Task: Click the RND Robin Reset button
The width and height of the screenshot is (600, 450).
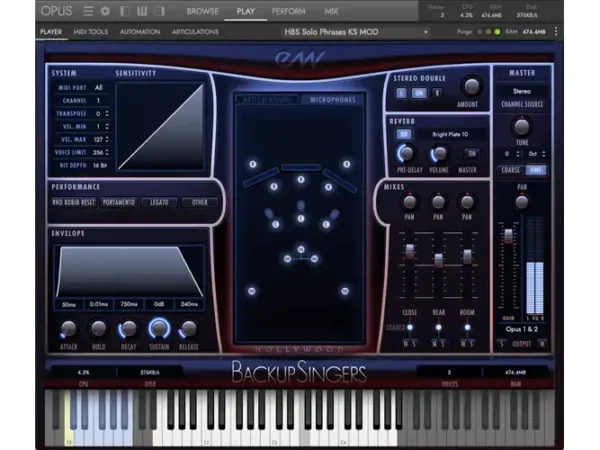Action: [x=73, y=202]
